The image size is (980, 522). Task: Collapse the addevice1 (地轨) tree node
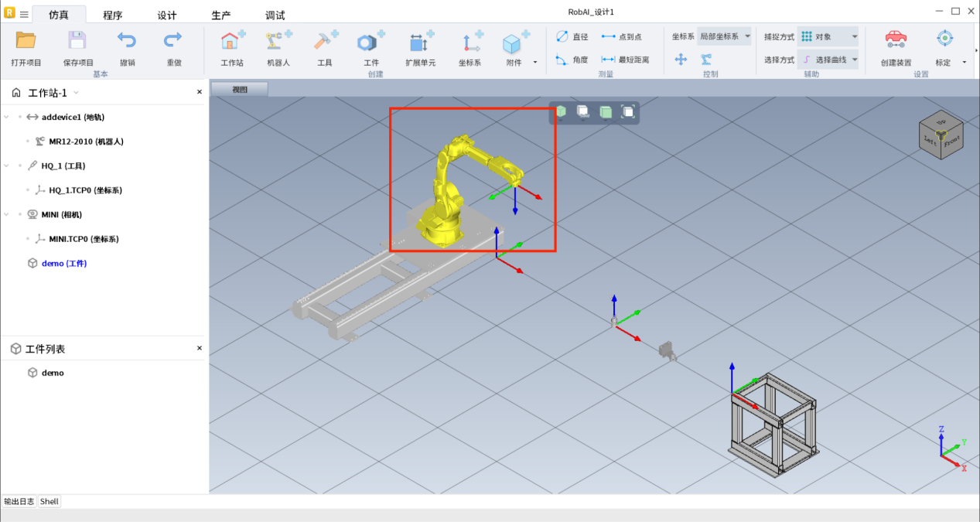[x=7, y=117]
